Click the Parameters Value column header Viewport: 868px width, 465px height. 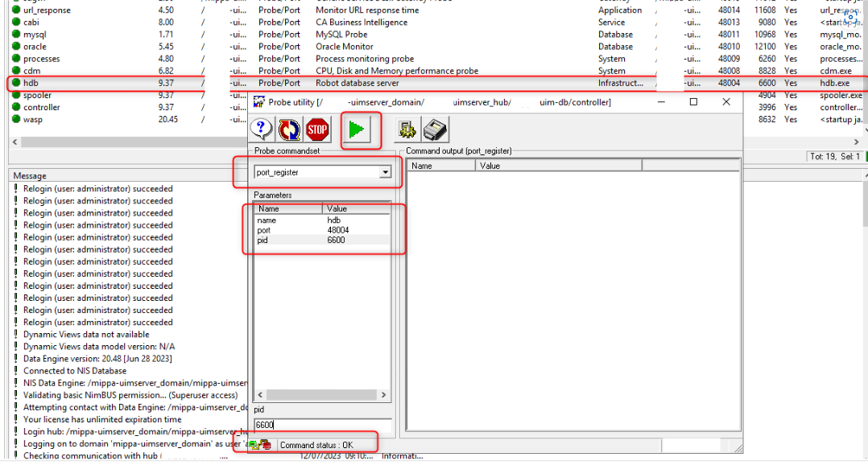(x=357, y=208)
